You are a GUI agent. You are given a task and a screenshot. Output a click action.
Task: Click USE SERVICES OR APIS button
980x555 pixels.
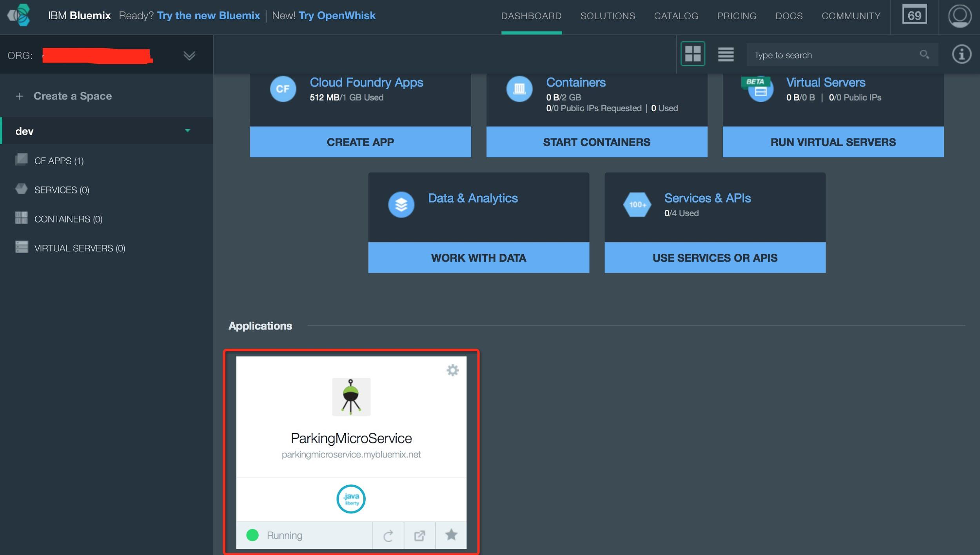[715, 257]
